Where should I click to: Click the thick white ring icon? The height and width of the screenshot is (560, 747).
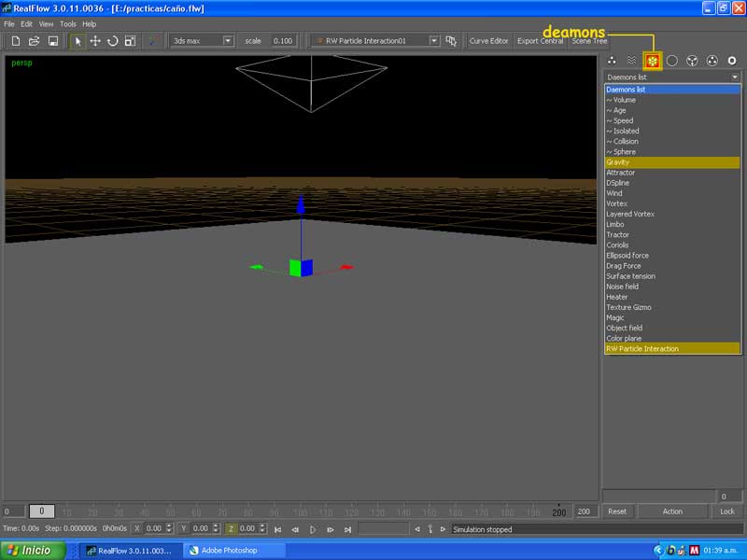click(x=732, y=61)
